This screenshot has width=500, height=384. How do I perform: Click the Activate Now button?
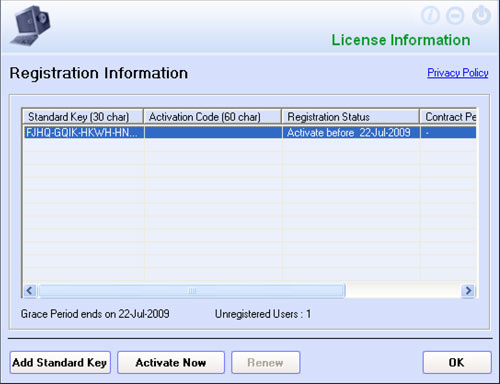coord(171,362)
